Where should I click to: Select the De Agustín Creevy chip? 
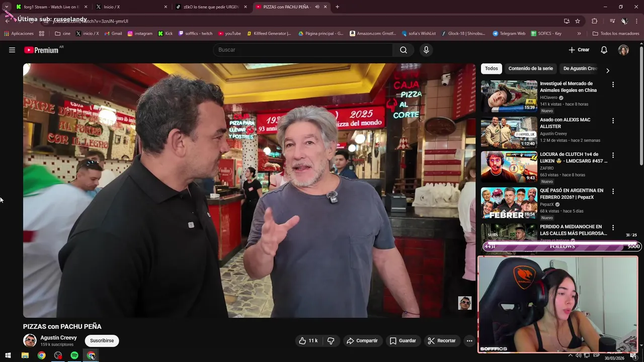pyautogui.click(x=580, y=68)
